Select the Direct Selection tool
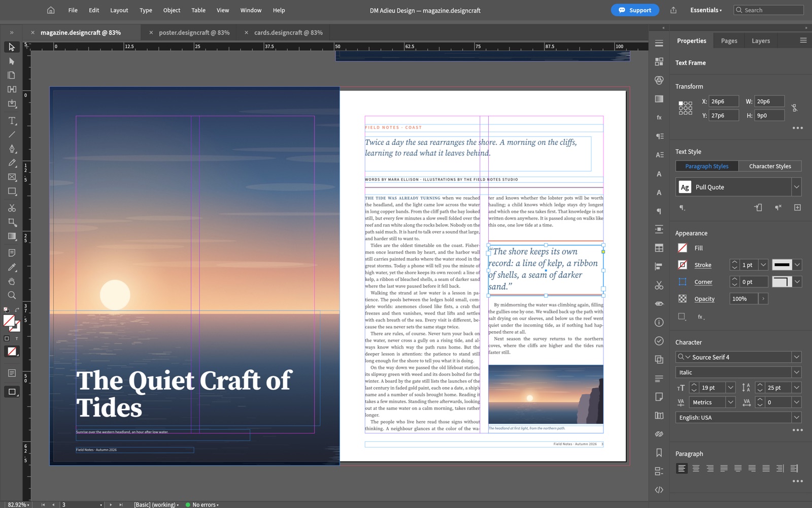 pos(12,61)
